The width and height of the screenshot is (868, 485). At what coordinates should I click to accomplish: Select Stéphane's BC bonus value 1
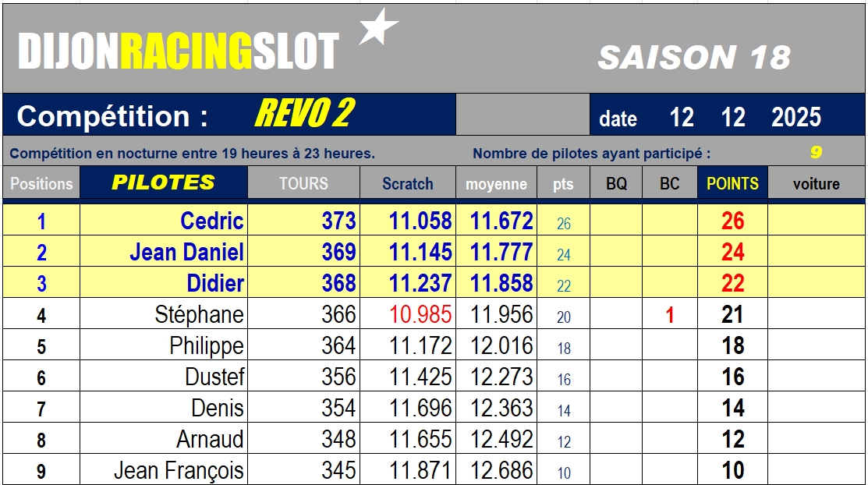click(x=669, y=315)
